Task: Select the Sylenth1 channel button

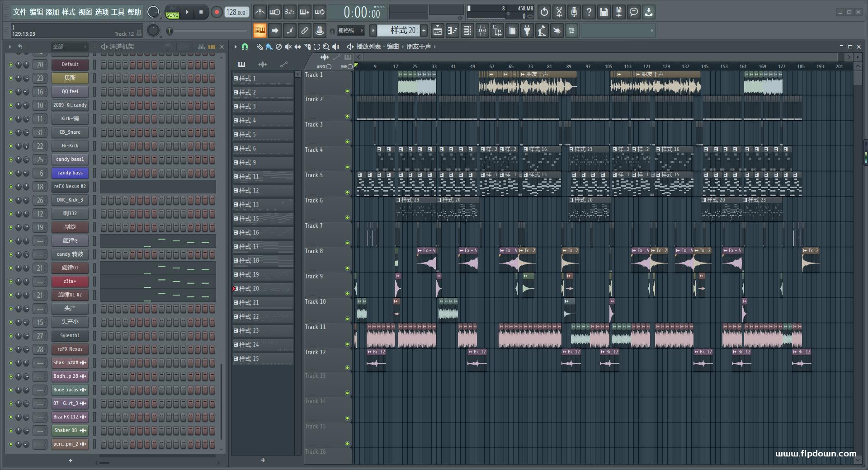Action: 70,335
